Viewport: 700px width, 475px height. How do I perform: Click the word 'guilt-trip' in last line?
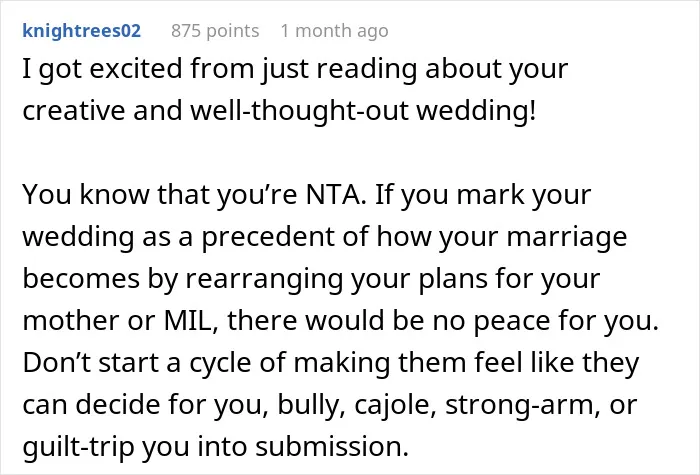(78, 447)
